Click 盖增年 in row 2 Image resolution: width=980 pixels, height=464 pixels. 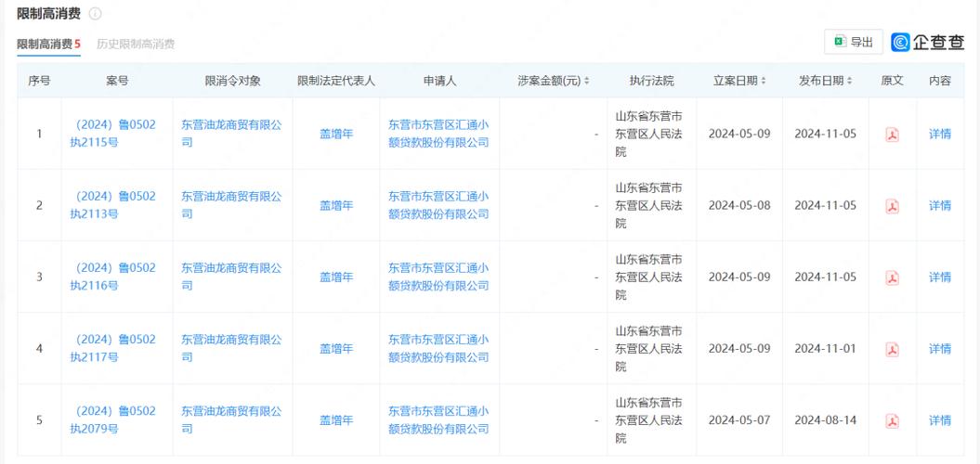tap(336, 205)
